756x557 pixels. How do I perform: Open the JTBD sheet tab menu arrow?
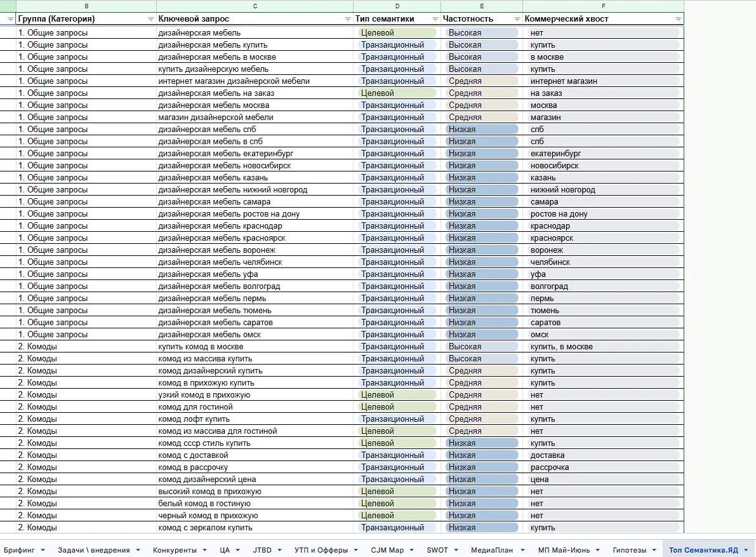coord(280,550)
